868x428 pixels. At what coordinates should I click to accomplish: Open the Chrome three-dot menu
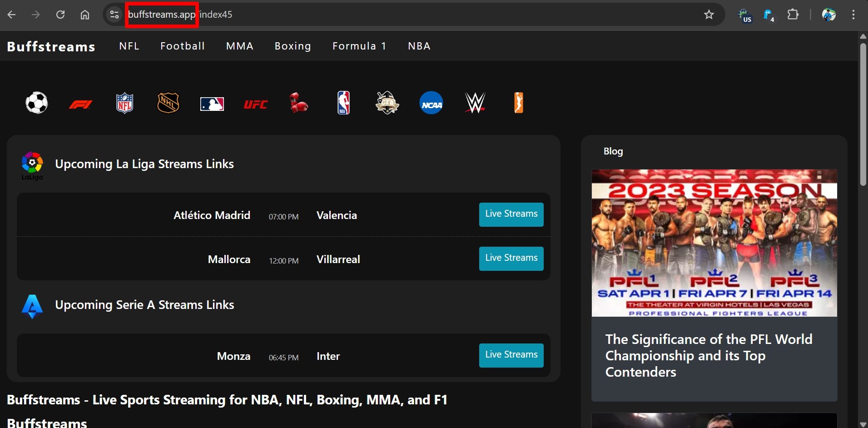(853, 15)
